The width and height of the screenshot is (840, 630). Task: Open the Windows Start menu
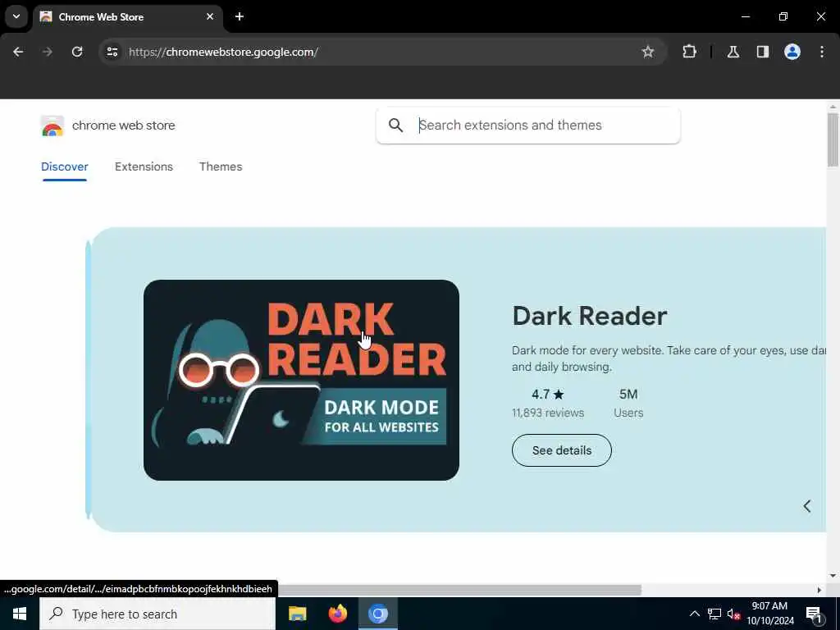(20, 614)
